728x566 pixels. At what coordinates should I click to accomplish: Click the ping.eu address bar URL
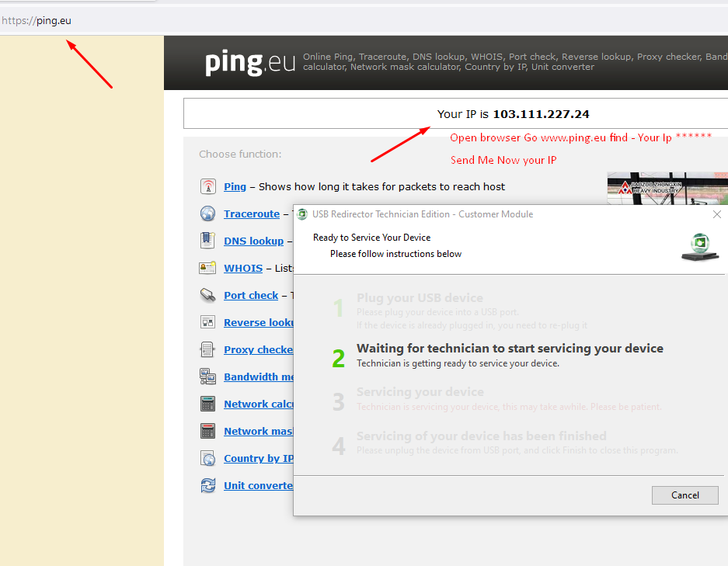coord(53,21)
